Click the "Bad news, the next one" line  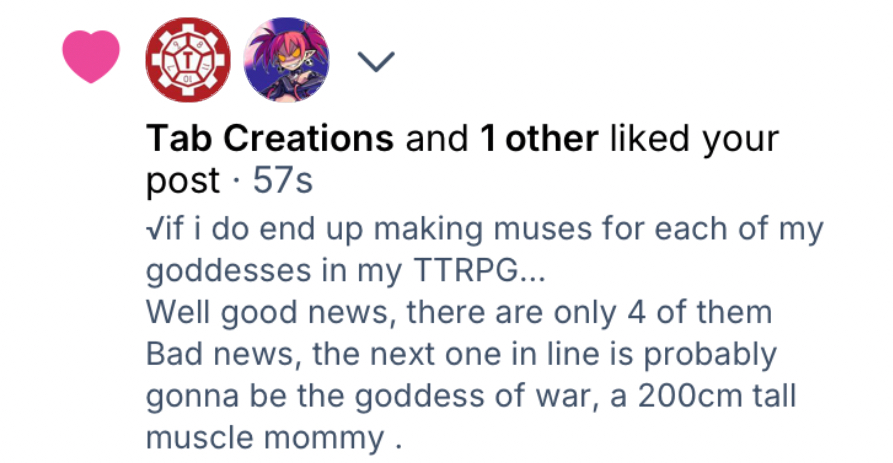461,354
